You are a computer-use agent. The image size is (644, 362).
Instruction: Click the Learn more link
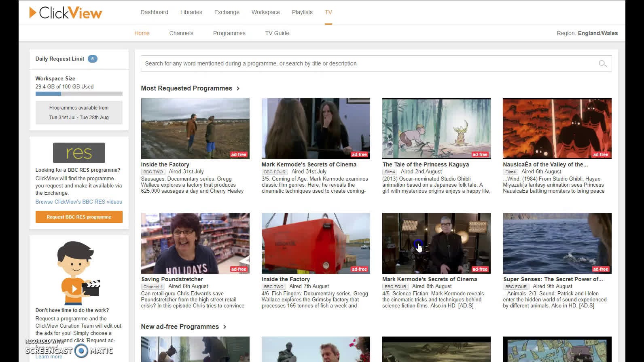[x=49, y=356]
